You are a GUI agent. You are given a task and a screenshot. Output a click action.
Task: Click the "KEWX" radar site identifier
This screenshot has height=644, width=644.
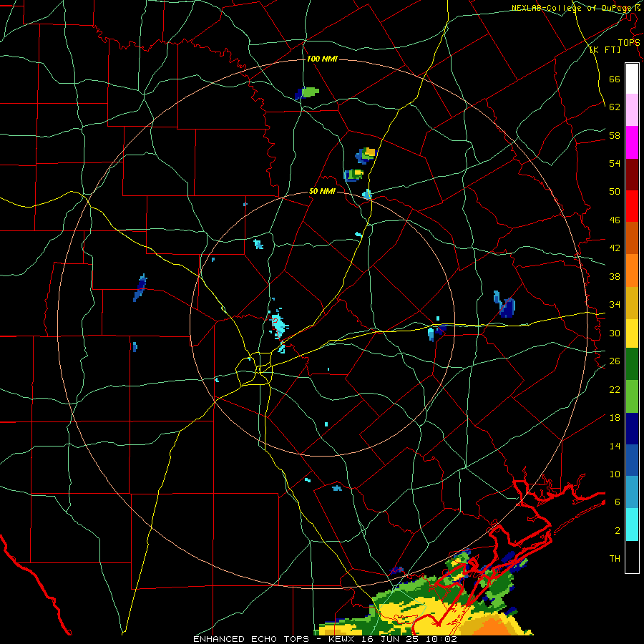click(x=343, y=639)
